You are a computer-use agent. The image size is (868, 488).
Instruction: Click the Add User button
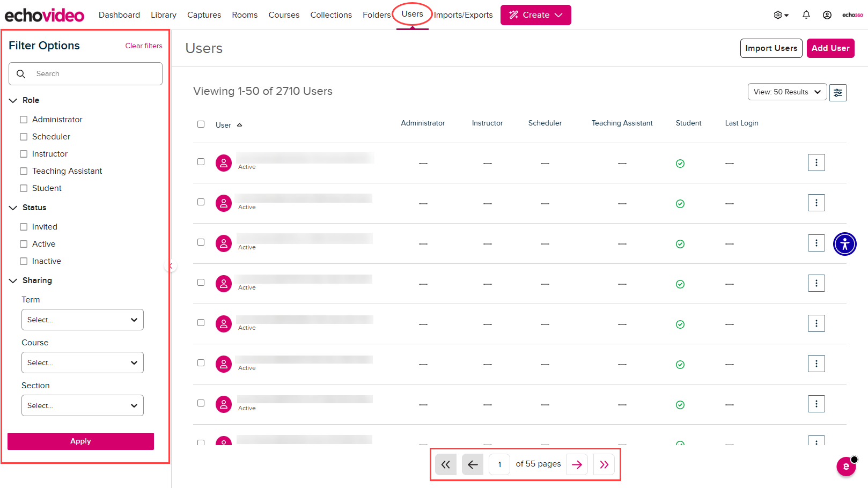830,48
